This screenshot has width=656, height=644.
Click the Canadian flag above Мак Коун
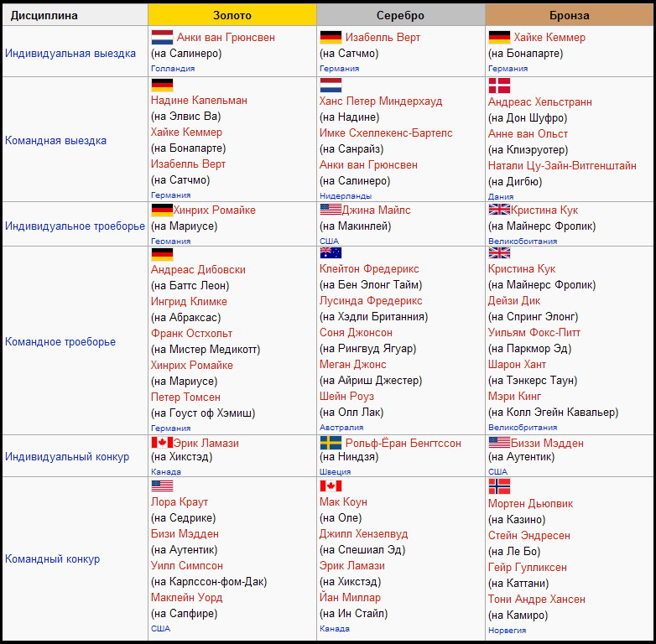[331, 486]
